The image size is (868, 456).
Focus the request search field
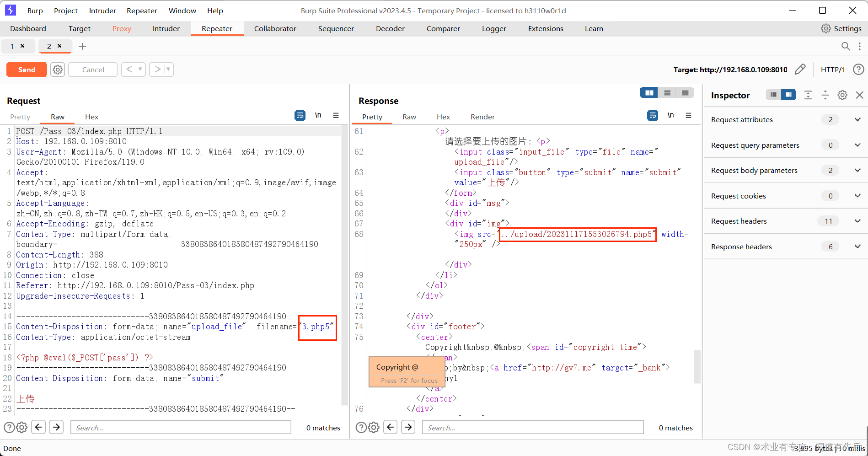coord(181,428)
